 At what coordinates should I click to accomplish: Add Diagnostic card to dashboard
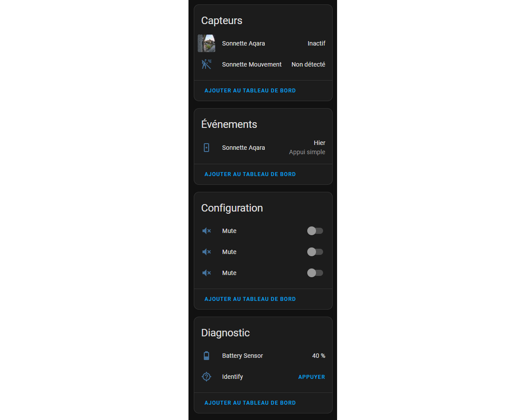coord(250,403)
